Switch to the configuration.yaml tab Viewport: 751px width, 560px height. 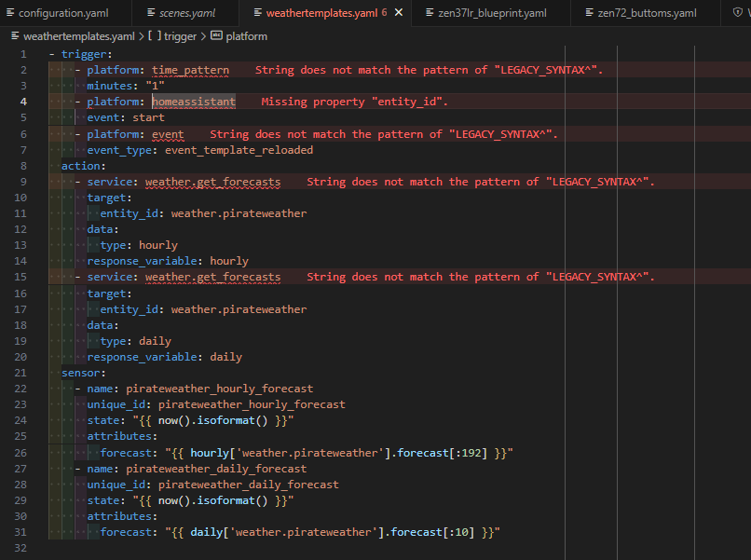(63, 13)
